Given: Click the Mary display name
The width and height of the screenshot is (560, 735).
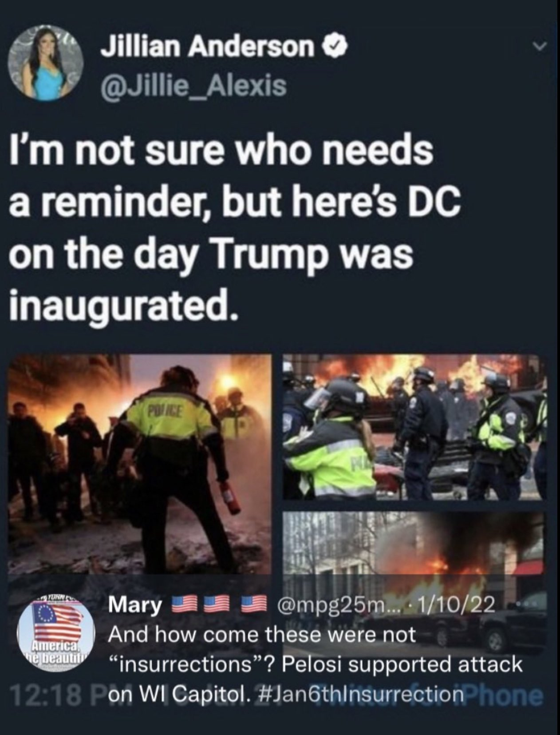Looking at the screenshot, I should pos(135,605).
